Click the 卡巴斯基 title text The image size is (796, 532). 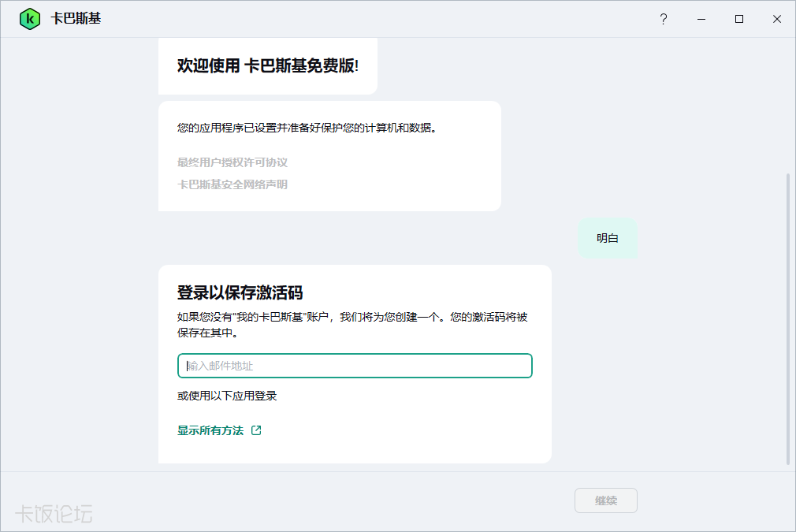(76, 19)
